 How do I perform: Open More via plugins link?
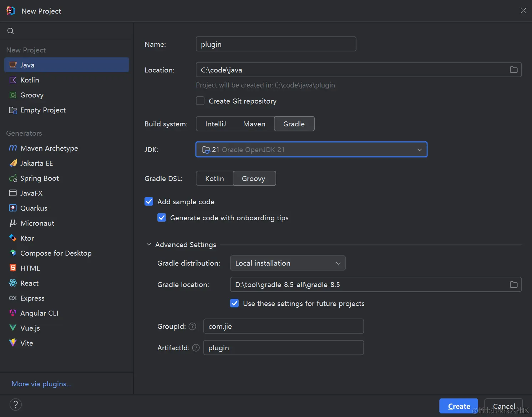[x=41, y=384]
